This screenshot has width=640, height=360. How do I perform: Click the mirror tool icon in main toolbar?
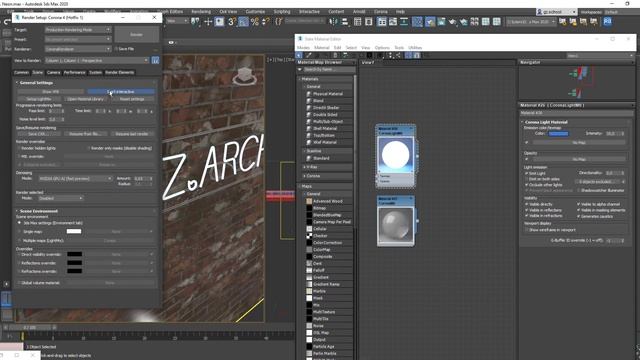coord(333,22)
